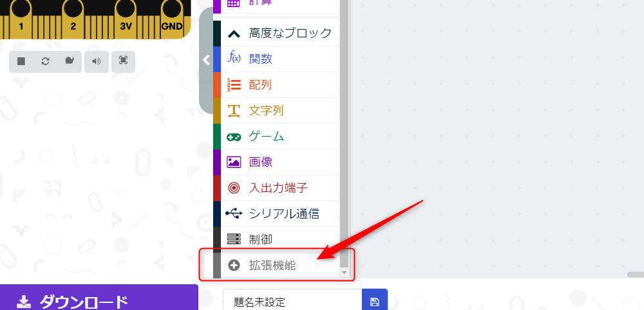Viewport: 644px width, 310px height.
Task: Click the 題名未設定 project name field
Action: (292, 302)
